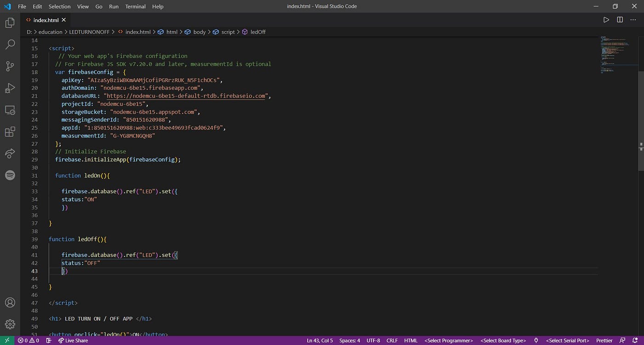Open the HTML language mode picker
Screen dimensions: 644x345
tap(411, 340)
